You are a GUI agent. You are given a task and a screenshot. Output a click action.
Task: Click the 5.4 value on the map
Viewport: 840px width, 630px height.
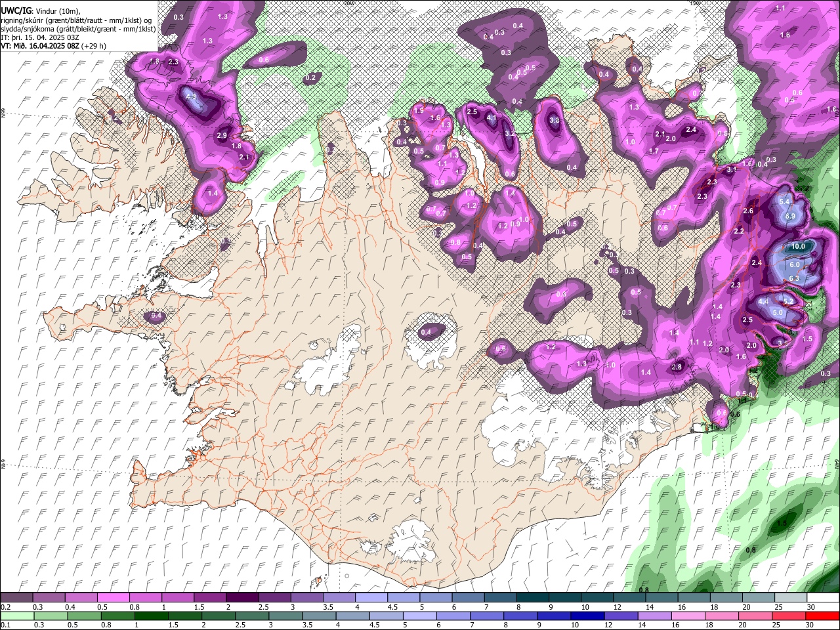(784, 202)
